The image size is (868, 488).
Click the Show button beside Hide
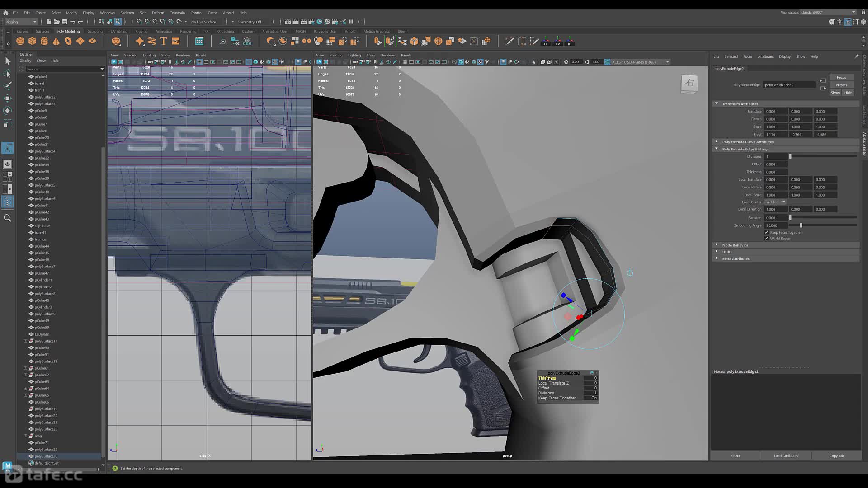coord(835,93)
